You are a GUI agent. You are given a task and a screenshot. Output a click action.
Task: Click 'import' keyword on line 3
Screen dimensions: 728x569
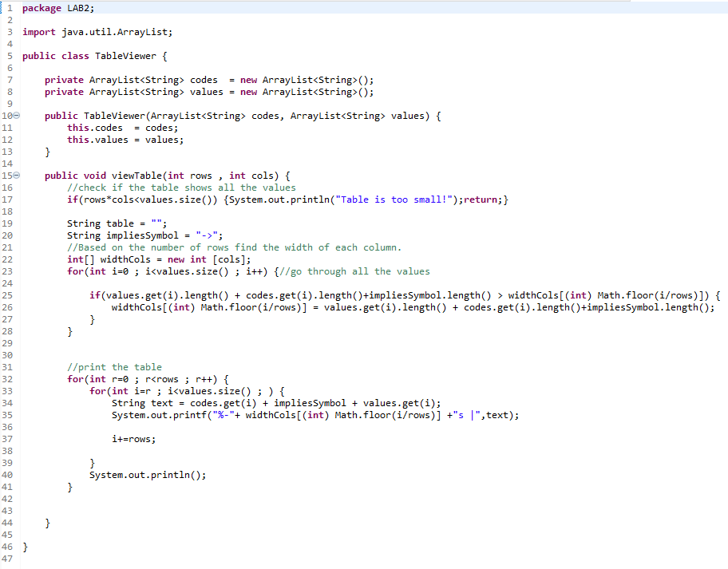(x=39, y=32)
